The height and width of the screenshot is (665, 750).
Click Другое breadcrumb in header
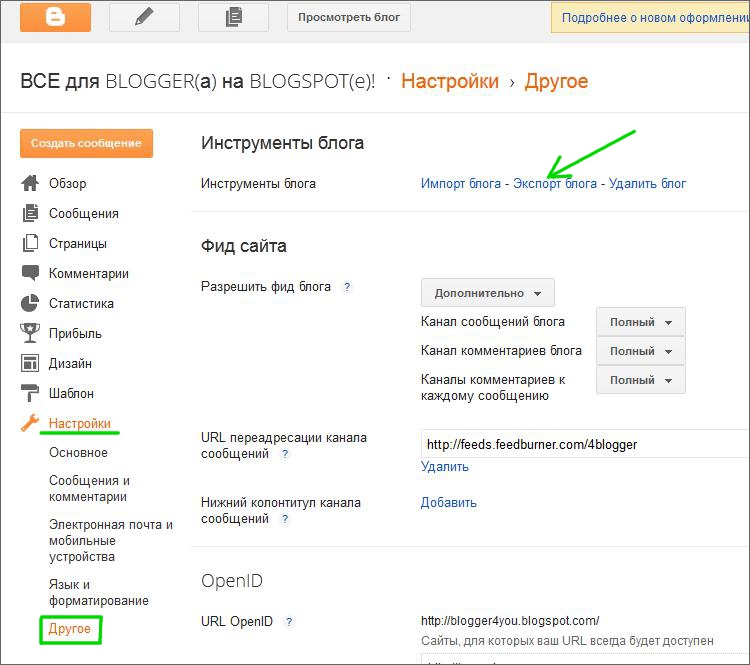(x=556, y=81)
